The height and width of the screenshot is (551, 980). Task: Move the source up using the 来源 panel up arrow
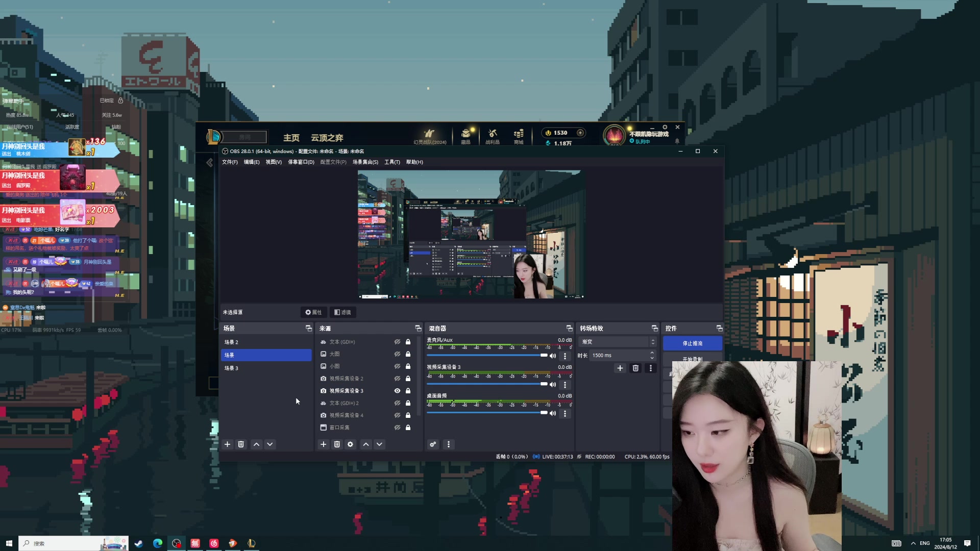pos(366,444)
